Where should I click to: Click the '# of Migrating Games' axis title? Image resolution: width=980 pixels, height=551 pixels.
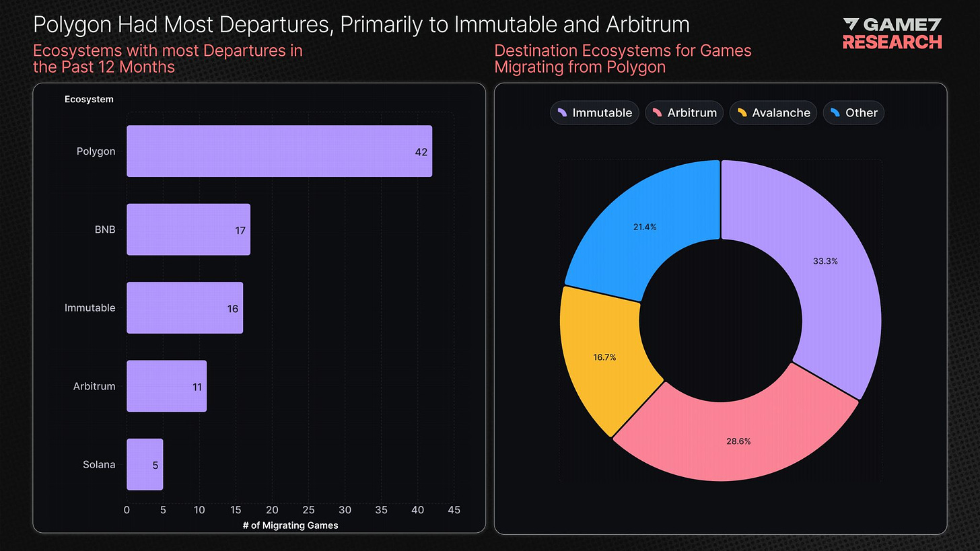(290, 525)
